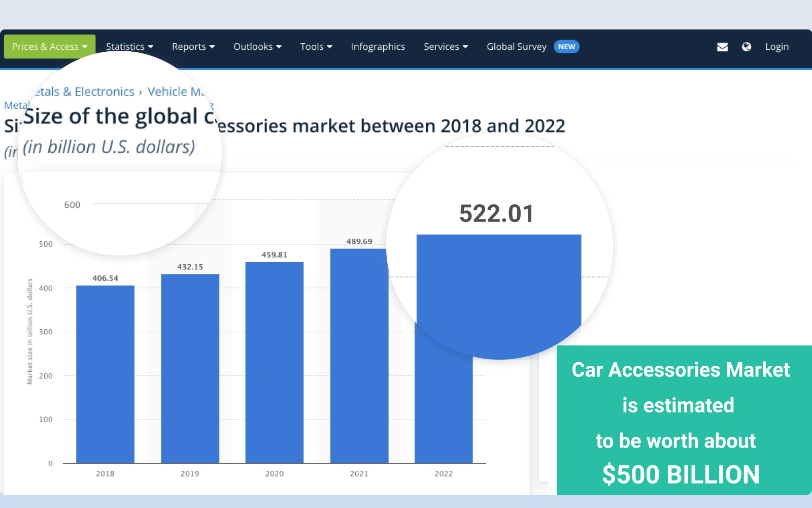812x508 pixels.
Task: Click the NEW badge beside Global Survey
Action: coord(566,47)
